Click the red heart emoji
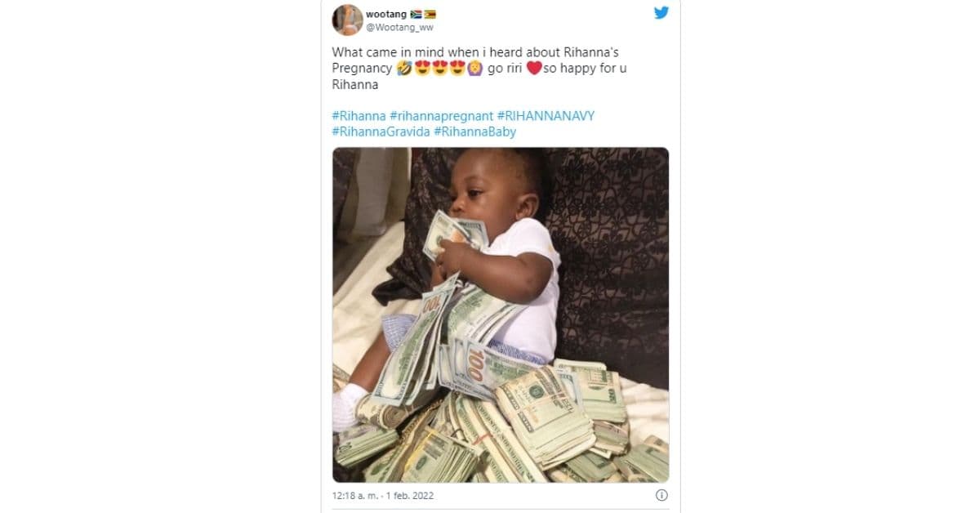Image resolution: width=980 pixels, height=513 pixels. point(534,69)
